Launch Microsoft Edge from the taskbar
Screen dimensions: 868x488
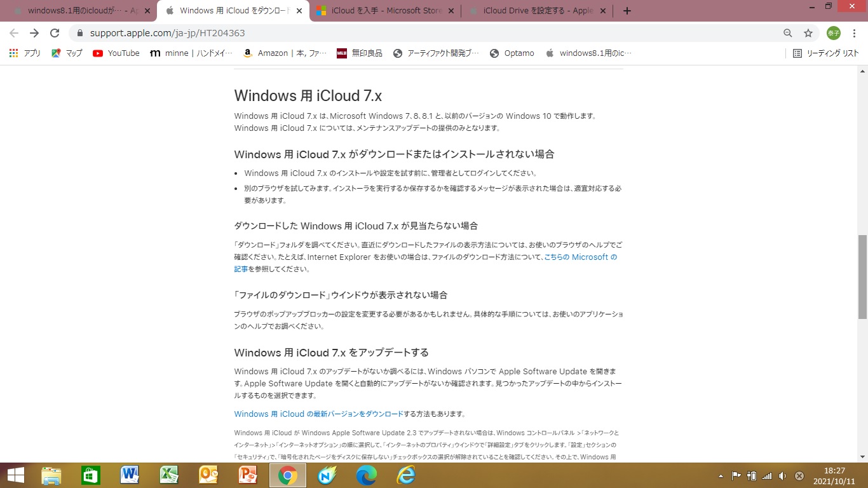[x=367, y=475]
